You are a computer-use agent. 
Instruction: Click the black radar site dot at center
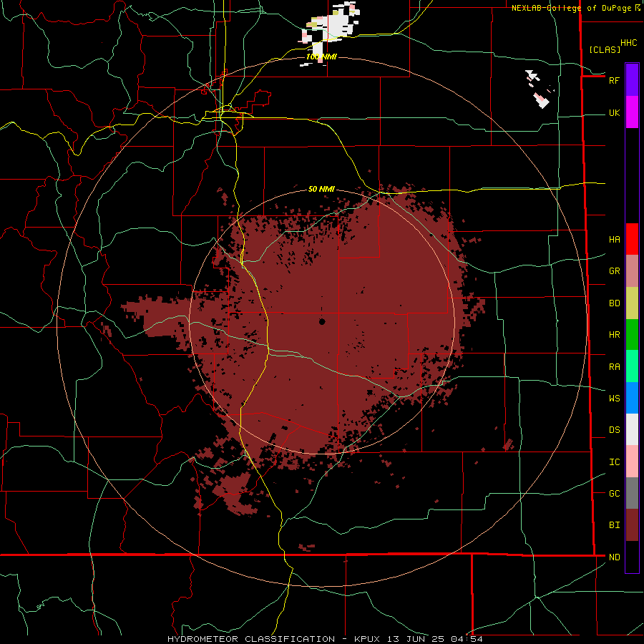[322, 321]
